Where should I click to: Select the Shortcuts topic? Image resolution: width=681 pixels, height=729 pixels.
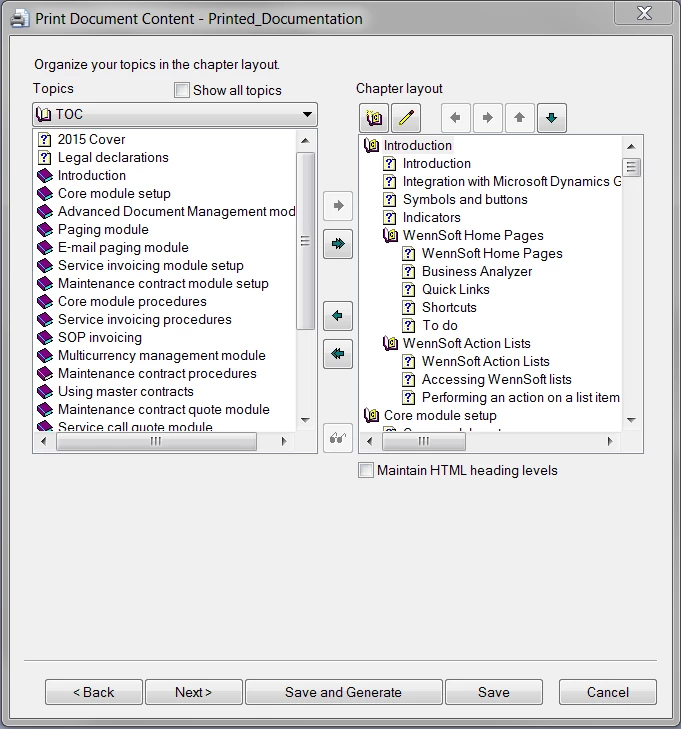click(449, 307)
